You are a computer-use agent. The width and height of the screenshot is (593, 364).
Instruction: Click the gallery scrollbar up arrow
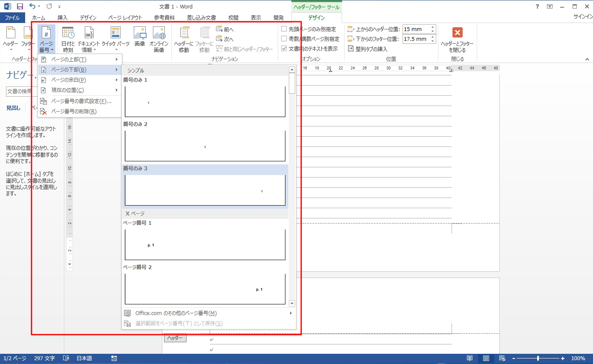pos(292,69)
